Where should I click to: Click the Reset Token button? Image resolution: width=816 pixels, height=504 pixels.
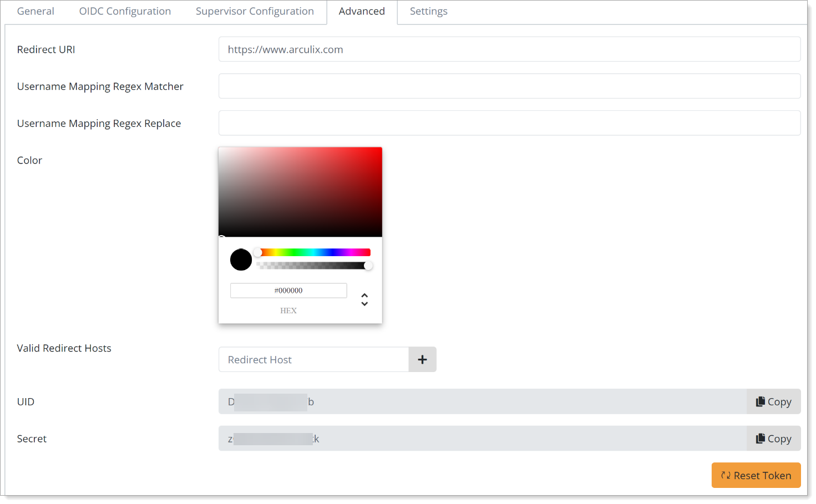coord(756,475)
